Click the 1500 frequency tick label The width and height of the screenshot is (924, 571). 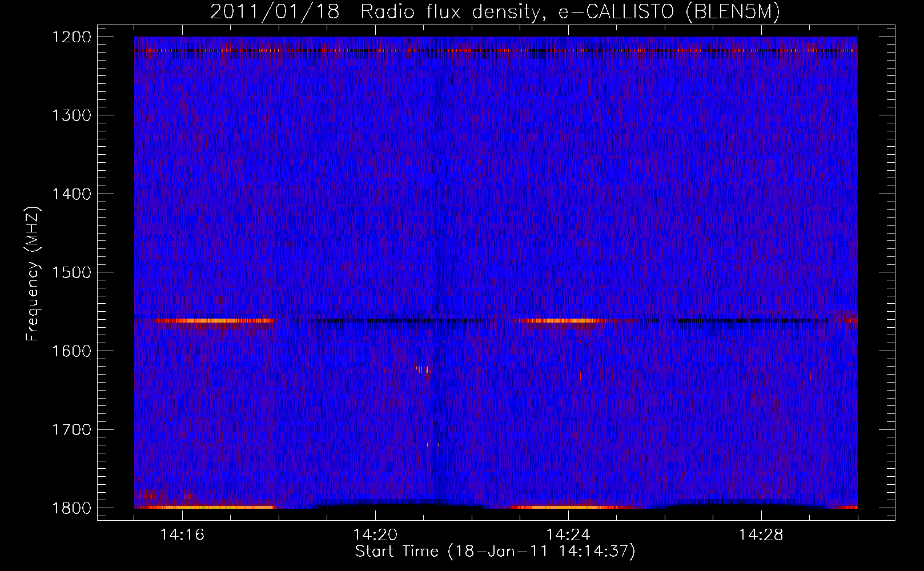point(71,272)
